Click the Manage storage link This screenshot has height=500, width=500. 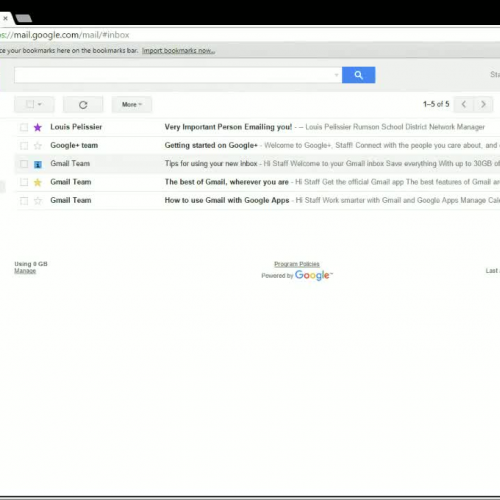pyautogui.click(x=25, y=271)
